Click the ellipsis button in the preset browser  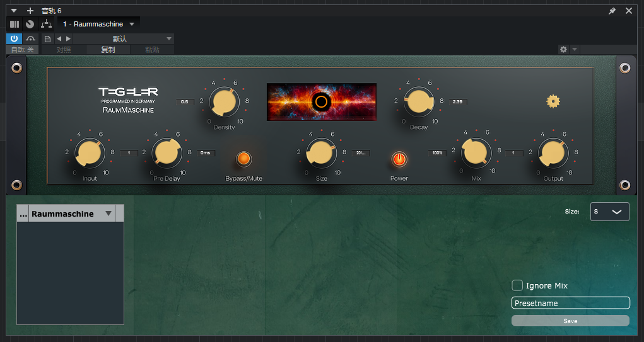pyautogui.click(x=23, y=214)
